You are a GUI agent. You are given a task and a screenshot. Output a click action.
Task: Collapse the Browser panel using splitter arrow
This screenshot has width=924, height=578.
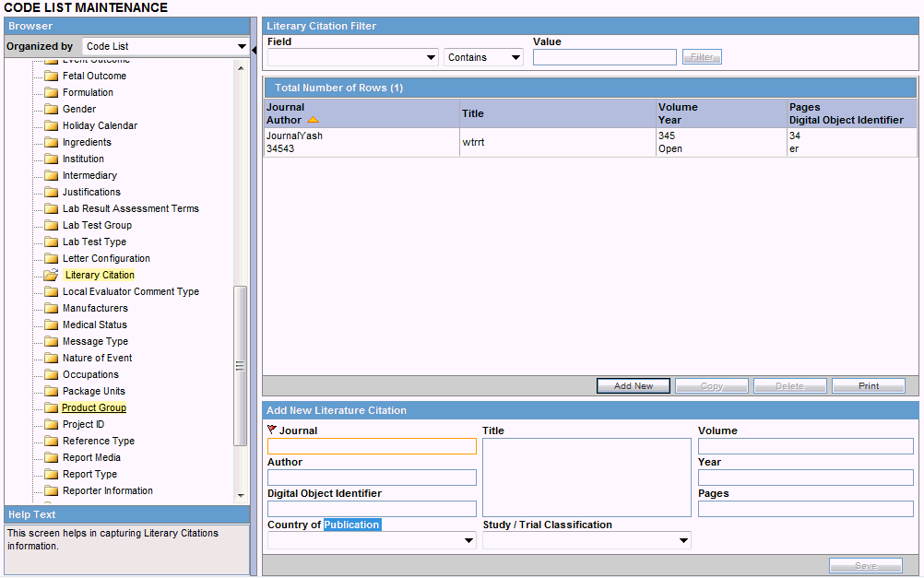254,51
